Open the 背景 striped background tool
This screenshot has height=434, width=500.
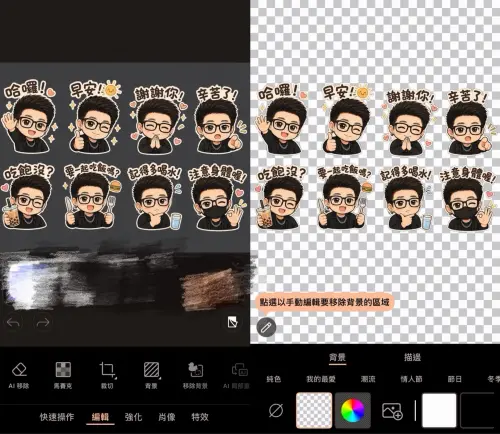[x=152, y=375]
